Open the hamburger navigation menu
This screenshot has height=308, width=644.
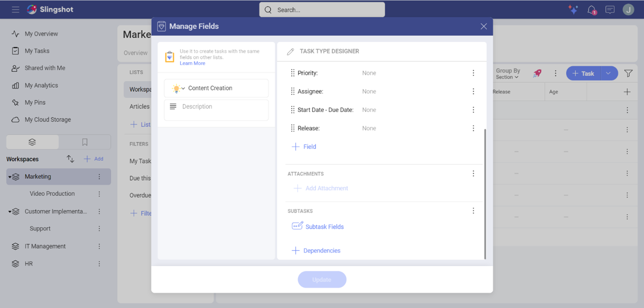tap(15, 9)
